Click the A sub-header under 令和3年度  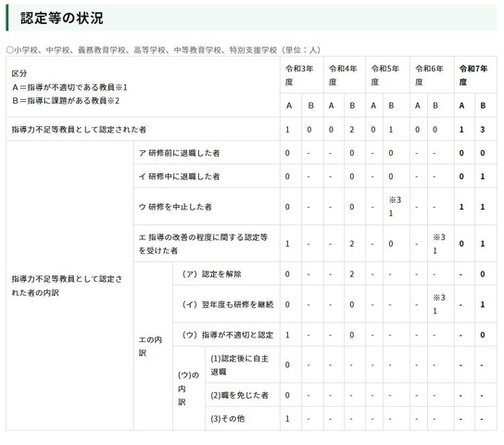point(289,106)
